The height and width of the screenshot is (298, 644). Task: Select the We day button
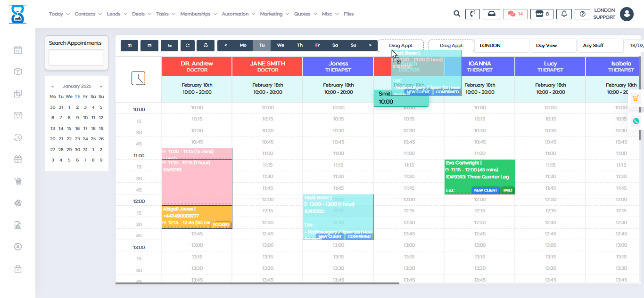pos(281,46)
